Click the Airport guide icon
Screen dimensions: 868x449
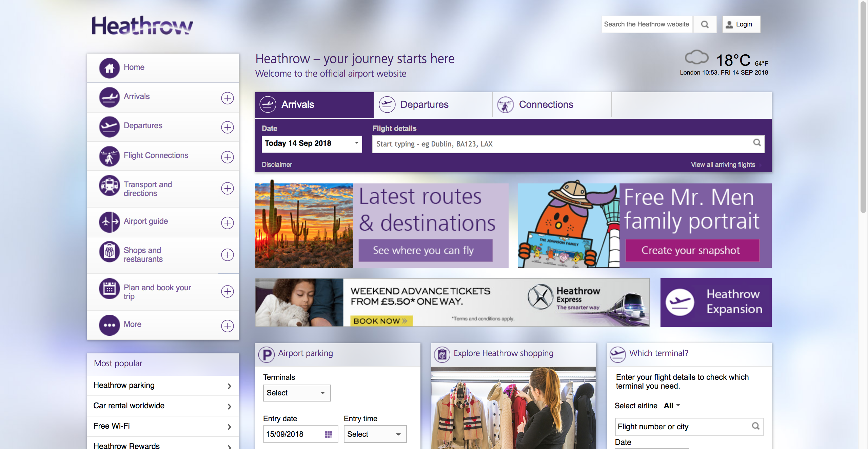pyautogui.click(x=109, y=222)
